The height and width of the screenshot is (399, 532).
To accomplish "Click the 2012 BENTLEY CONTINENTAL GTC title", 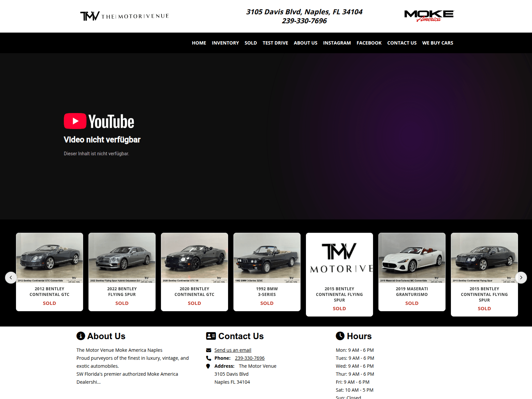I will tap(50, 292).
